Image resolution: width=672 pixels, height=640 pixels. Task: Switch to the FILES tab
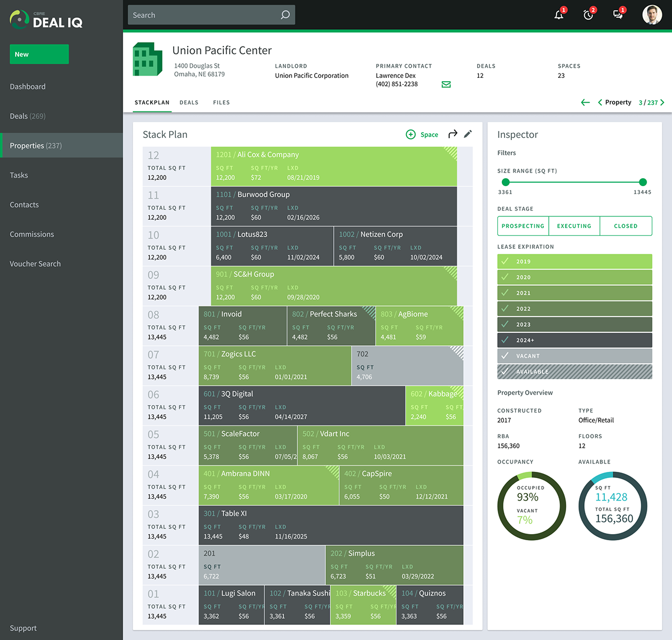221,103
